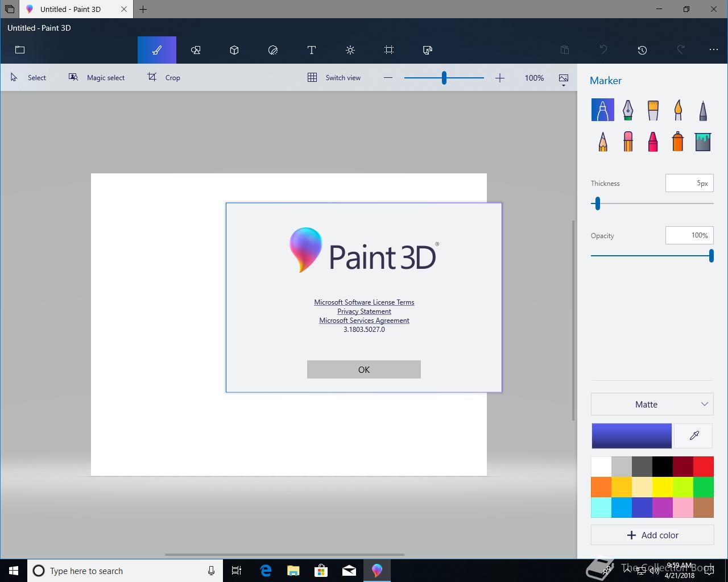Viewport: 728px width, 582px height.
Task: Pick the orange color swatch
Action: [601, 487]
